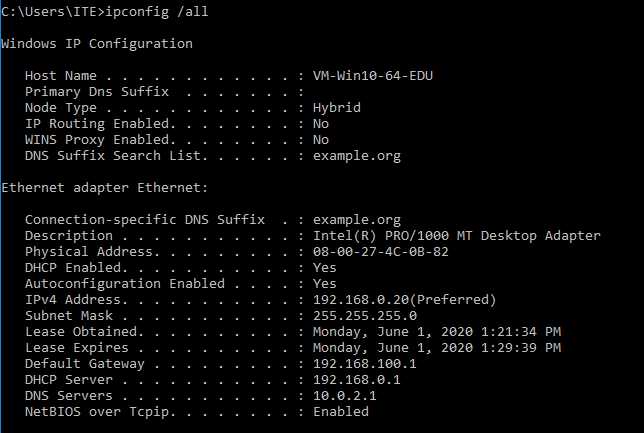The image size is (644, 433).
Task: Click the IPv4 address 192.168.0.20
Action: (361, 300)
